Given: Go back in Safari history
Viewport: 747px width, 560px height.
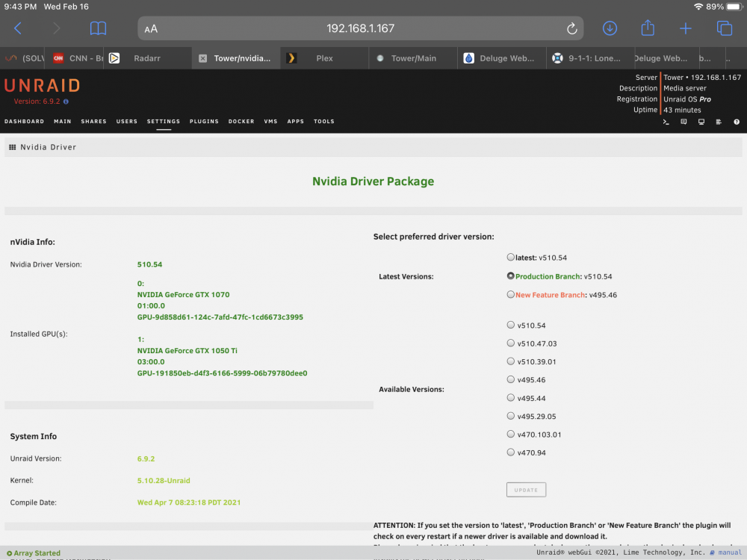Looking at the screenshot, I should tap(18, 28).
